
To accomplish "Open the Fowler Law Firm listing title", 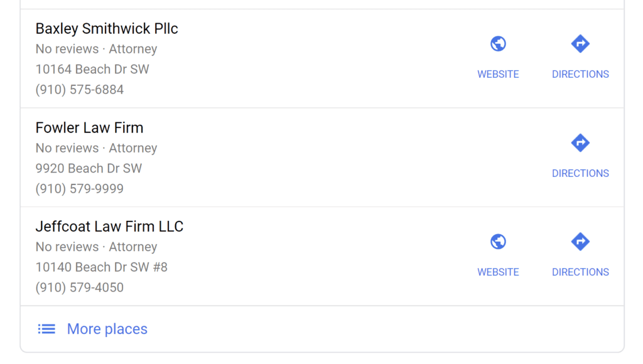I will pos(89,128).
